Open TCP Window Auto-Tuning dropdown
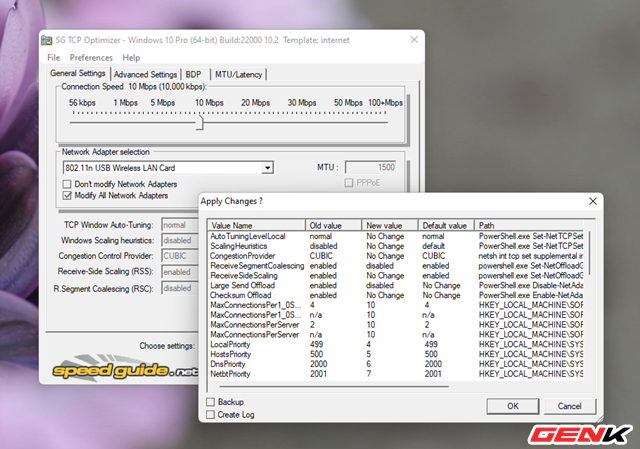Screen dimensions: 640x449 click(180, 225)
